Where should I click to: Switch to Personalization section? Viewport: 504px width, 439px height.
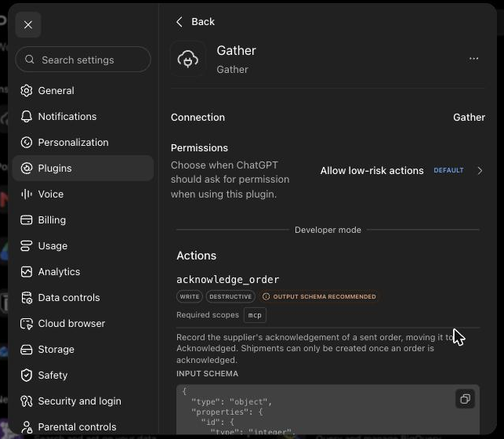pyautogui.click(x=83, y=143)
